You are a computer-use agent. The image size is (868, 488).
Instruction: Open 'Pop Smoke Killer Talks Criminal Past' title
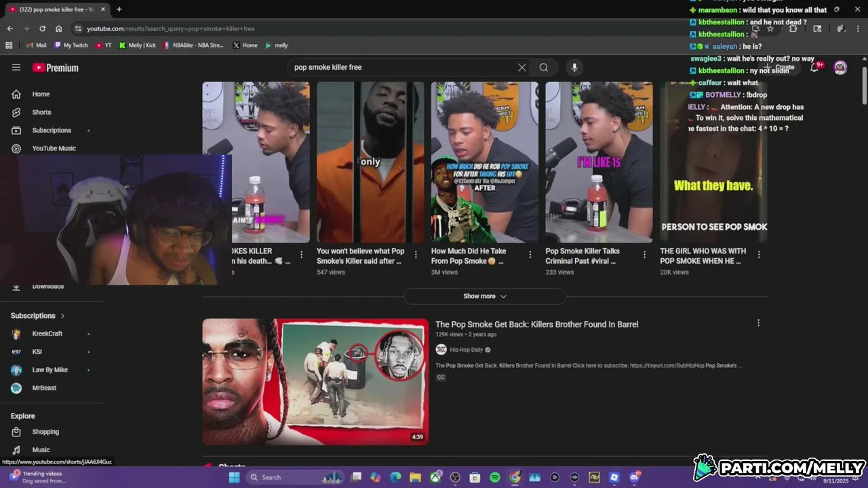coord(582,256)
